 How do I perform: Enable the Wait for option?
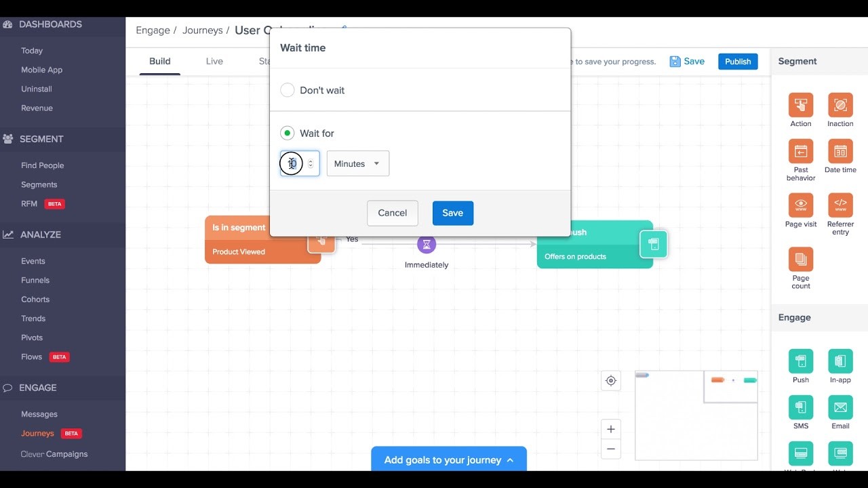click(x=287, y=133)
